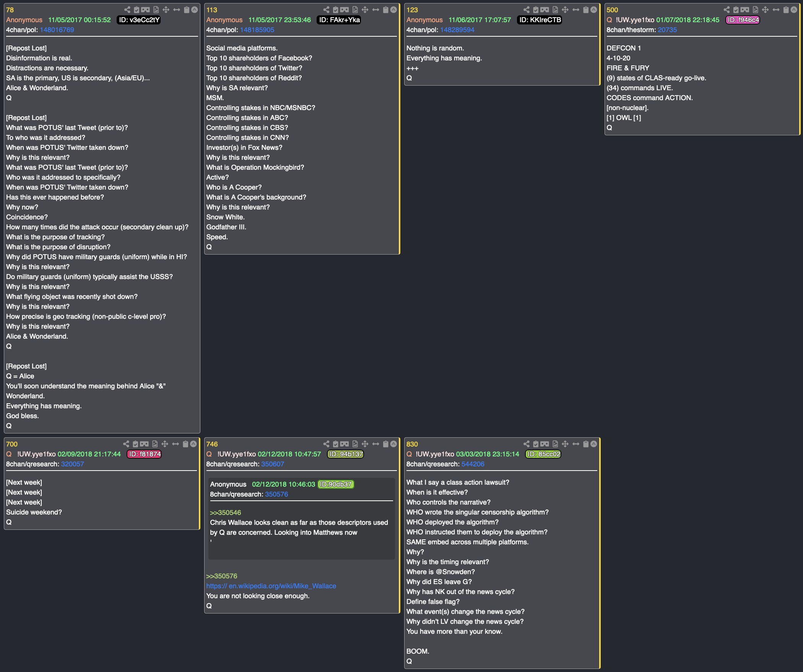Open the VR goggles icon on post 123
Image resolution: width=803 pixels, height=672 pixels.
click(545, 10)
